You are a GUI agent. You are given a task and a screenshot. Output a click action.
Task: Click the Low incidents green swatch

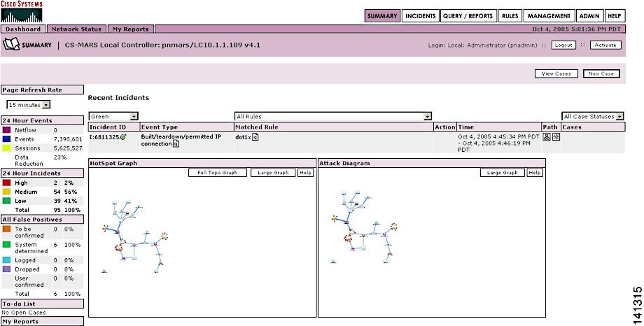[6, 201]
